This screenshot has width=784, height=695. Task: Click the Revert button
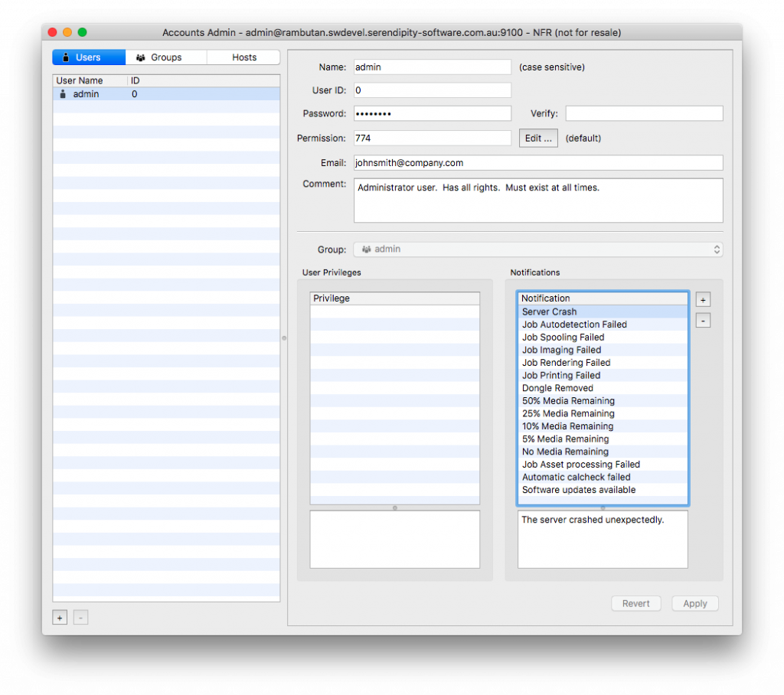(636, 603)
